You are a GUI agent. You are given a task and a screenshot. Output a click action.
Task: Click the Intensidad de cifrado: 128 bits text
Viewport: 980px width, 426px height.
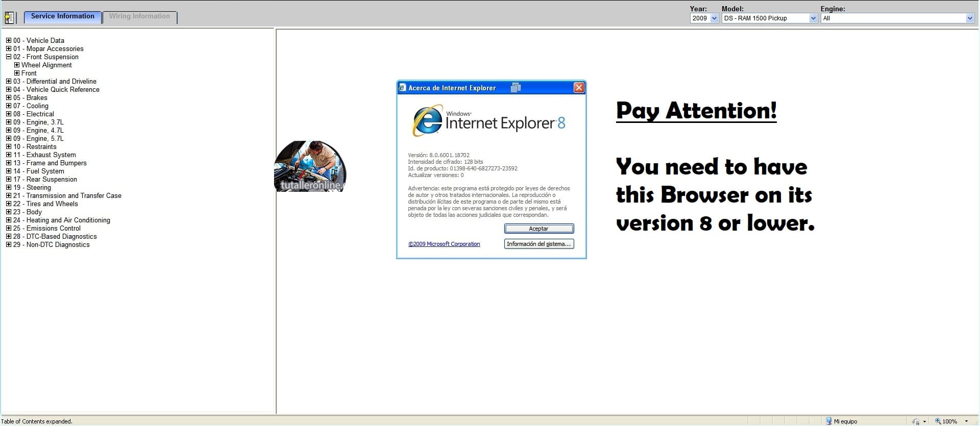point(446,162)
